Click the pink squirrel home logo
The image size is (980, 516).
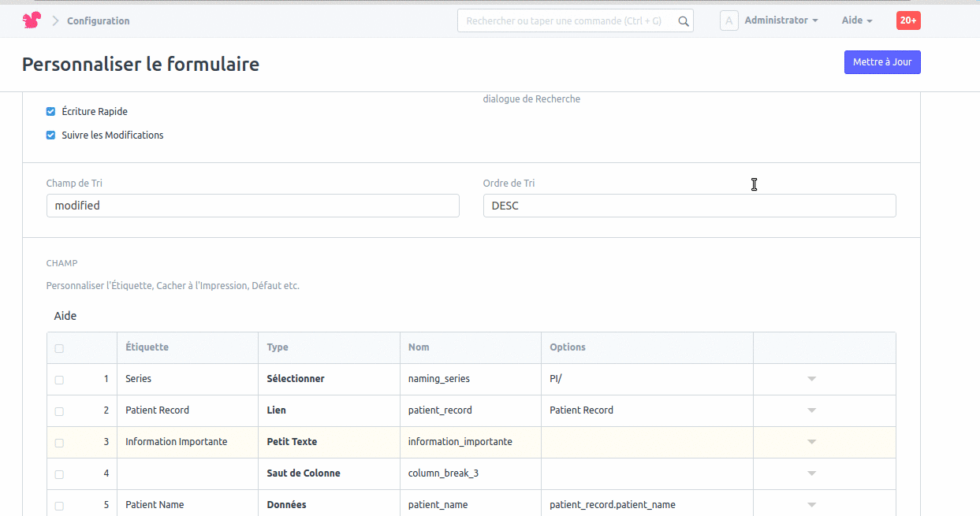click(x=32, y=20)
